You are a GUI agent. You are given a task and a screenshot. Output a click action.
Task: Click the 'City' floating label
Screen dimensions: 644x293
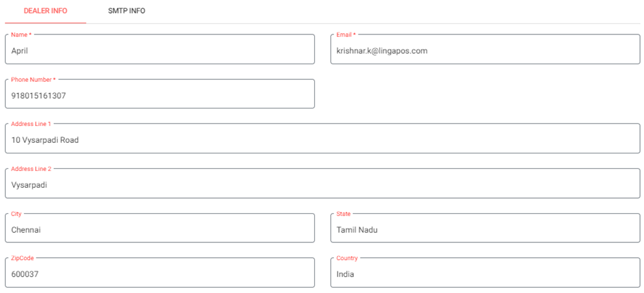(16, 213)
